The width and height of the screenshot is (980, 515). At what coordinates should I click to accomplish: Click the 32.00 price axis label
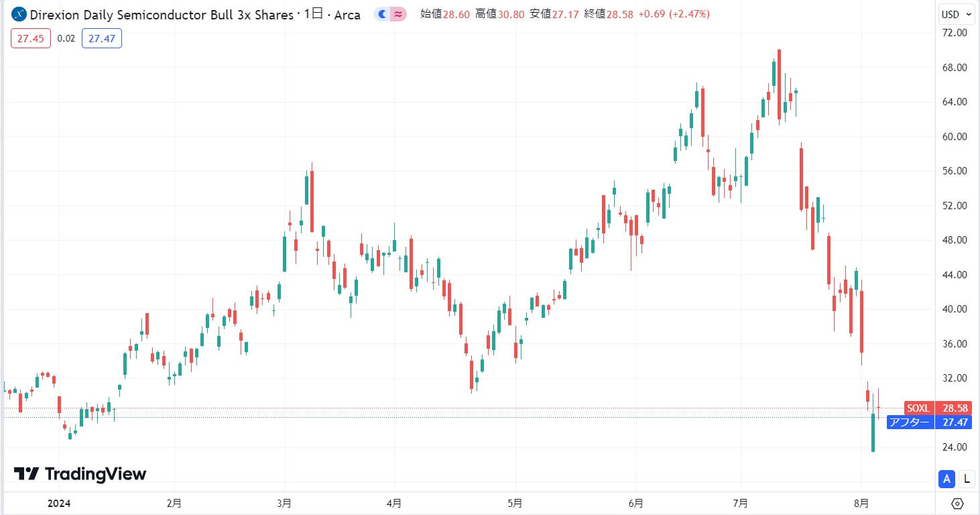tap(955, 378)
